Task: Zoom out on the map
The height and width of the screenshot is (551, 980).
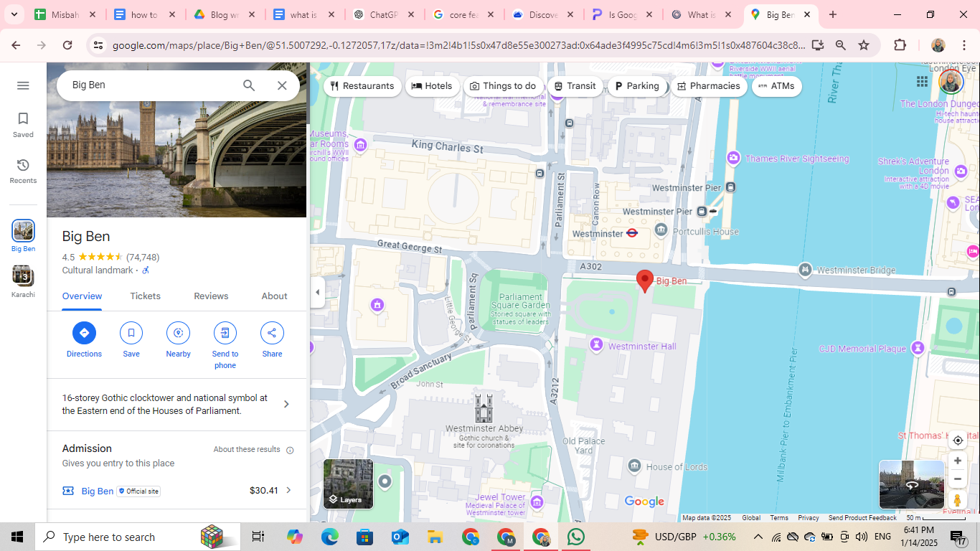Action: click(x=958, y=479)
